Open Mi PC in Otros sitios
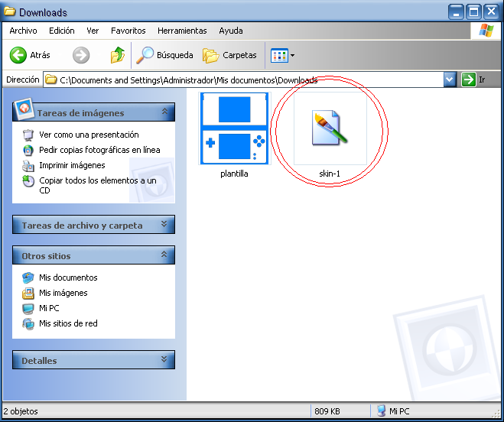504x422 pixels. [49, 308]
